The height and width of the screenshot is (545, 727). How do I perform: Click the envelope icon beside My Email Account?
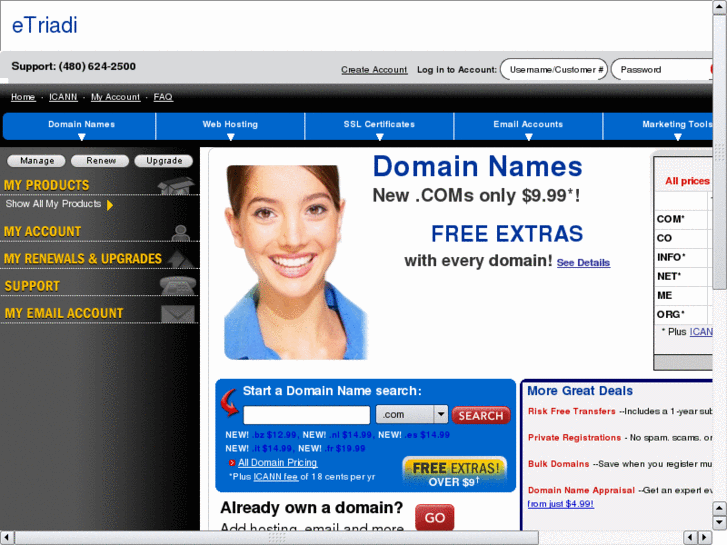tap(178, 314)
